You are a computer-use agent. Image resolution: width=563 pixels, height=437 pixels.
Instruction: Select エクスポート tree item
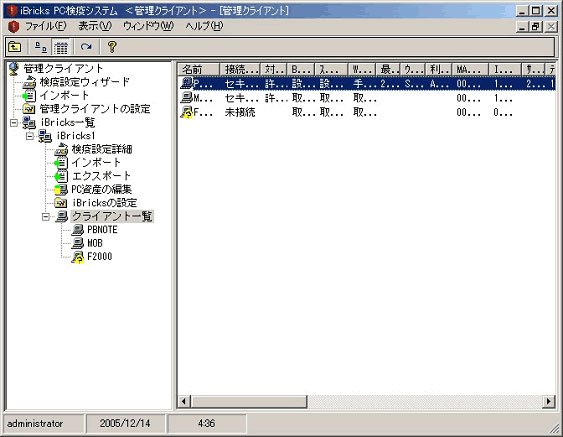101,176
